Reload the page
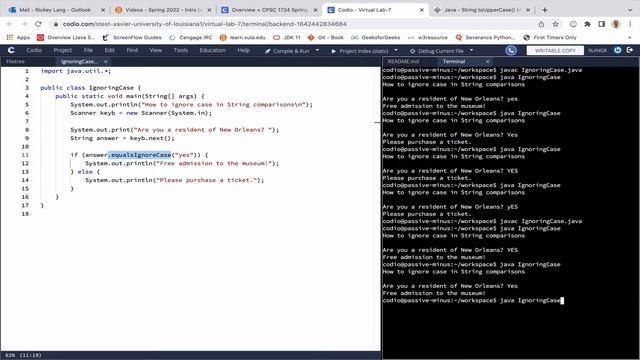Viewport: 640px width, 360px height. [x=38, y=24]
